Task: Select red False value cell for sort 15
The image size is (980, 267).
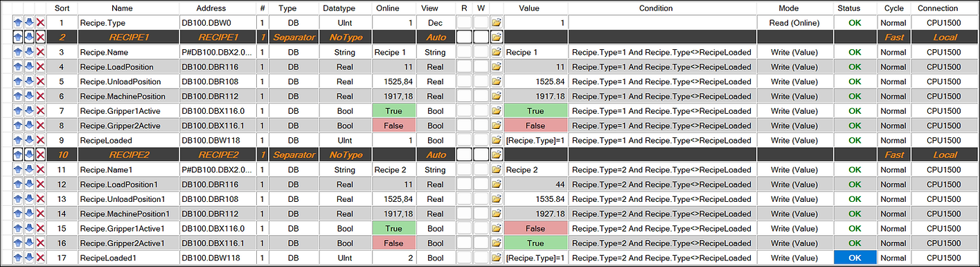Action: click(x=535, y=228)
